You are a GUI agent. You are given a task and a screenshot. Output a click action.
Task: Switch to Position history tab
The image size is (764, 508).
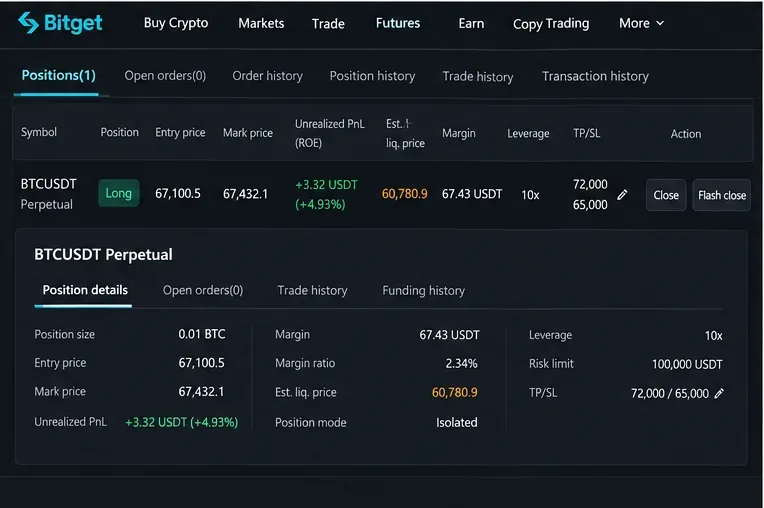click(372, 76)
